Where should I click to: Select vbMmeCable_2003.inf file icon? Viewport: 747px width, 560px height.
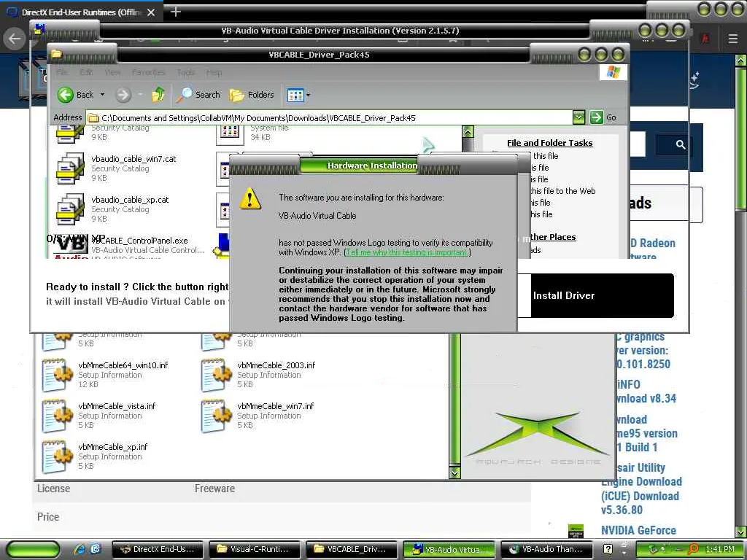coord(216,376)
